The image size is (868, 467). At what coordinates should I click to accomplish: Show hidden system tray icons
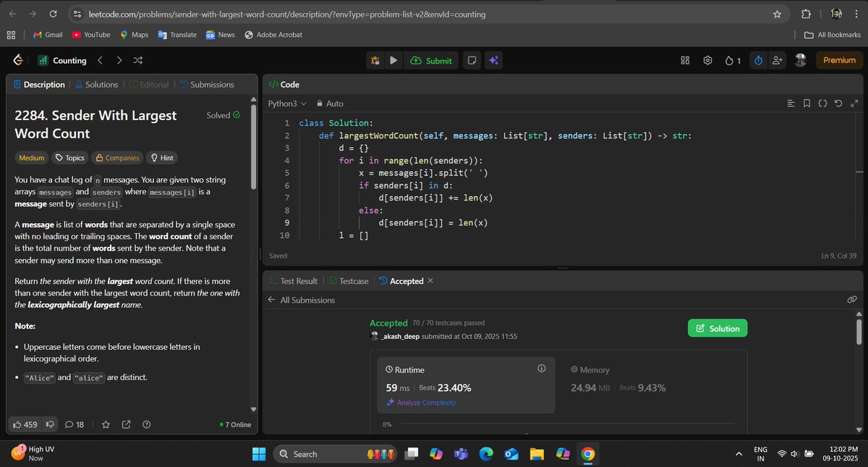point(739,454)
